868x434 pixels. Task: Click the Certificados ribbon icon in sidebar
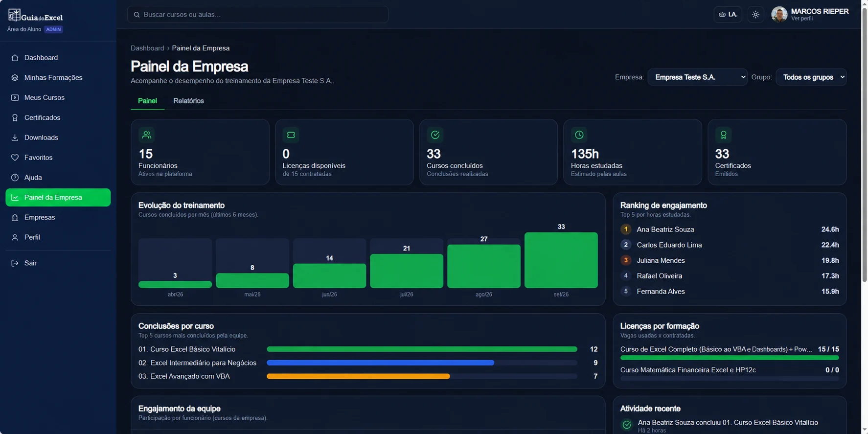[x=15, y=118]
